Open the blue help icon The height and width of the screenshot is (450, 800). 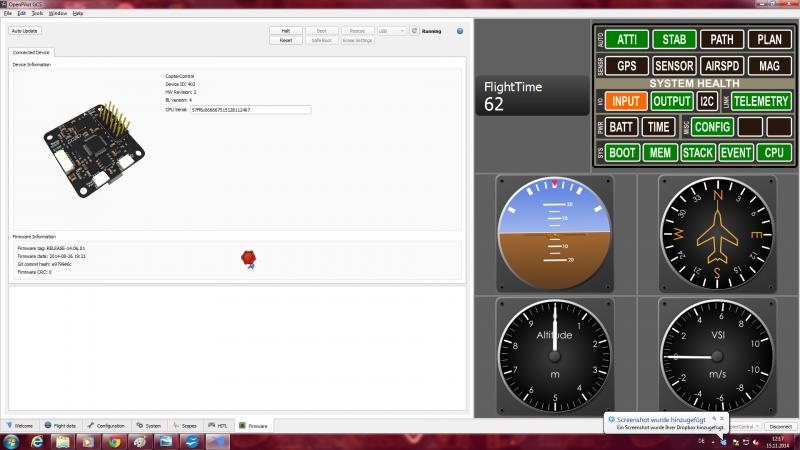click(460, 31)
